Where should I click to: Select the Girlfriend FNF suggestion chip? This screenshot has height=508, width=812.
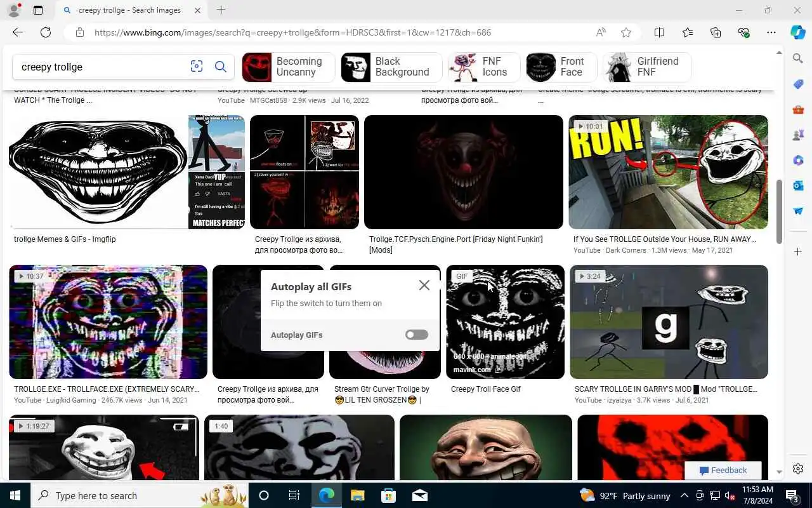click(x=647, y=67)
